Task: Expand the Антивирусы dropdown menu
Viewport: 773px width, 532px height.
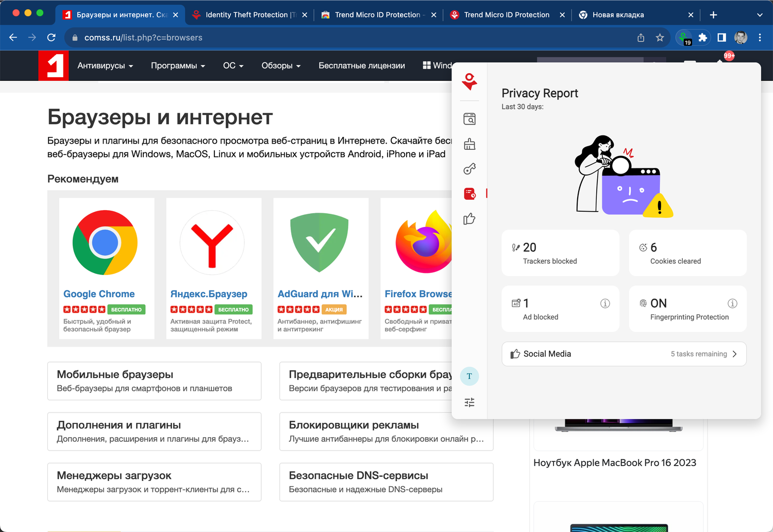Action: (x=105, y=65)
